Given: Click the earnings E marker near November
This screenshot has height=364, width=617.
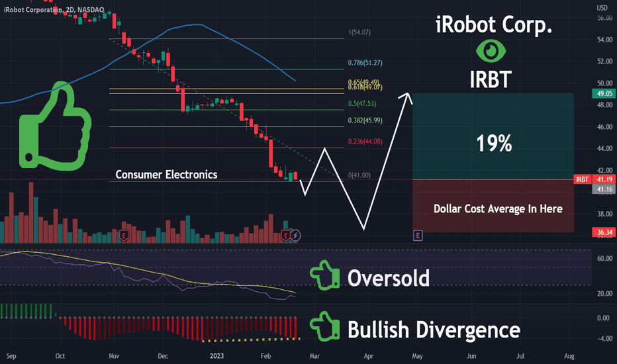Looking at the screenshot, I should pyautogui.click(x=124, y=236).
